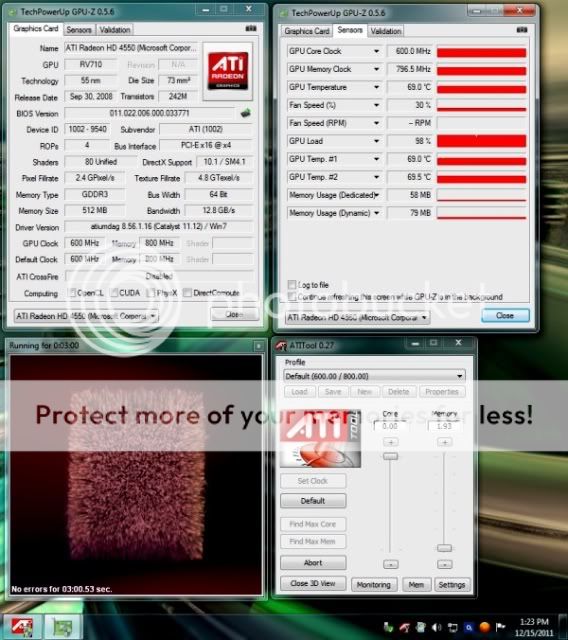Screen dimensions: 568x640
Task: Open Validation tab in right GPU-Z window
Action: pos(386,31)
